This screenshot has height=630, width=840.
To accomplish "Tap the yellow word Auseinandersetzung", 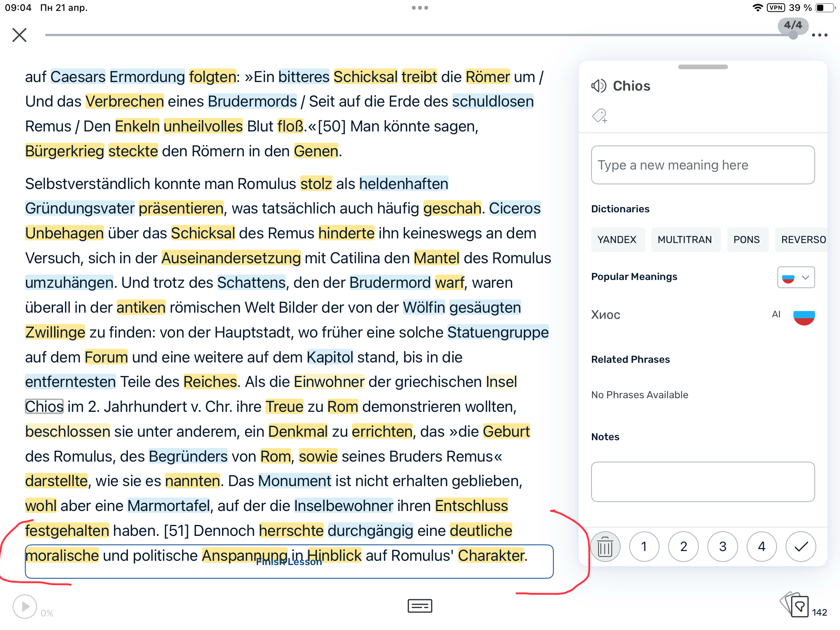I will pos(231,258).
